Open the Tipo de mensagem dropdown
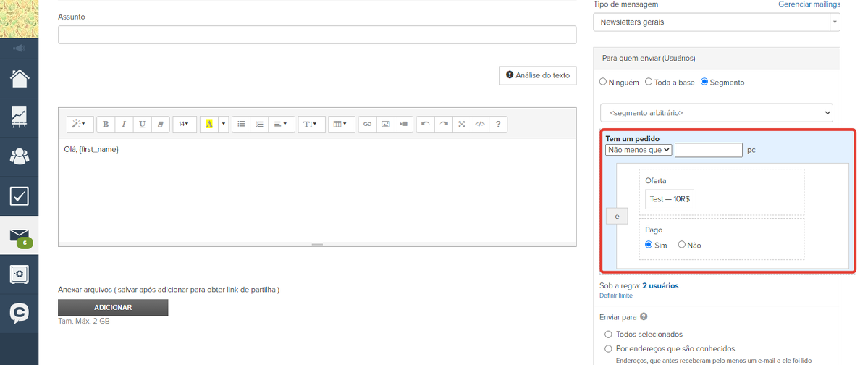The image size is (868, 365). point(716,22)
